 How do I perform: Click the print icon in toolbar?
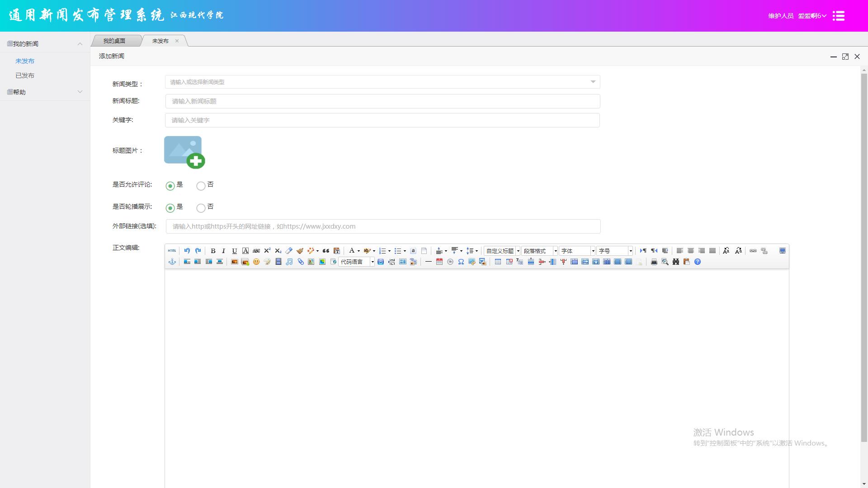[654, 262]
